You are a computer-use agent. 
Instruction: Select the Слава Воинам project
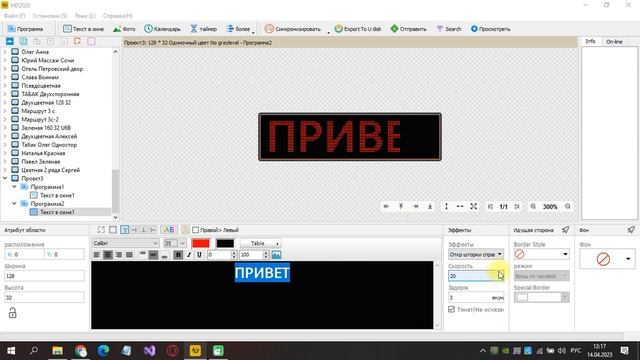(40, 77)
